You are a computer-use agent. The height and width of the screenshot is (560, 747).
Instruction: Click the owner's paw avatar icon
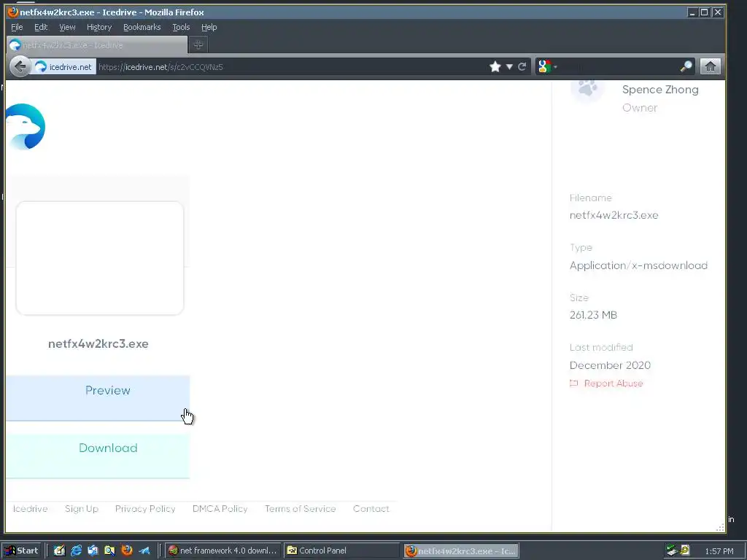pos(587,89)
